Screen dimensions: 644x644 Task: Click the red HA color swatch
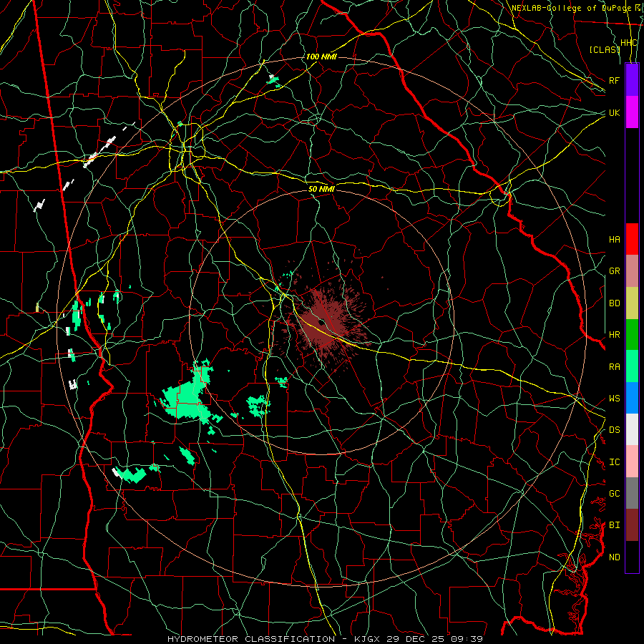point(632,239)
